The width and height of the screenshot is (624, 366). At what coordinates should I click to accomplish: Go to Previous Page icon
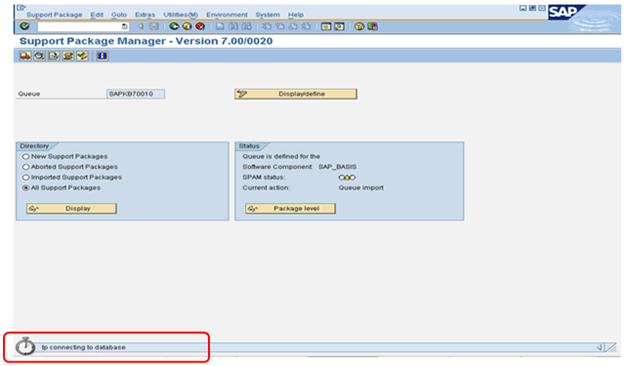(x=280, y=26)
